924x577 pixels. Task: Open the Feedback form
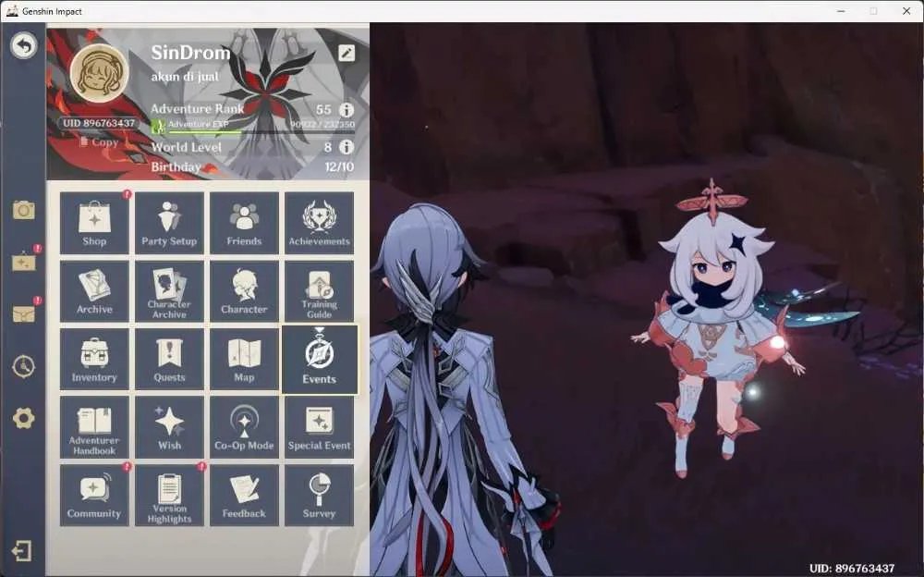tap(244, 496)
